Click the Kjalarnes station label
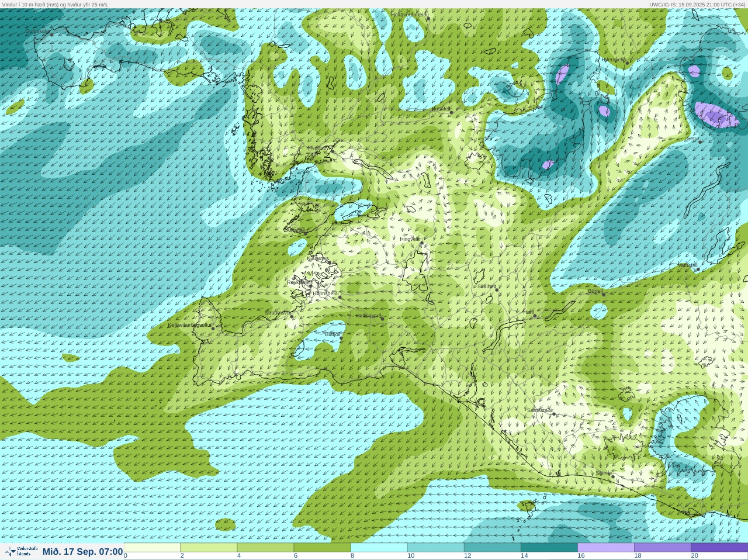This screenshot has width=748, height=560. 318,258
